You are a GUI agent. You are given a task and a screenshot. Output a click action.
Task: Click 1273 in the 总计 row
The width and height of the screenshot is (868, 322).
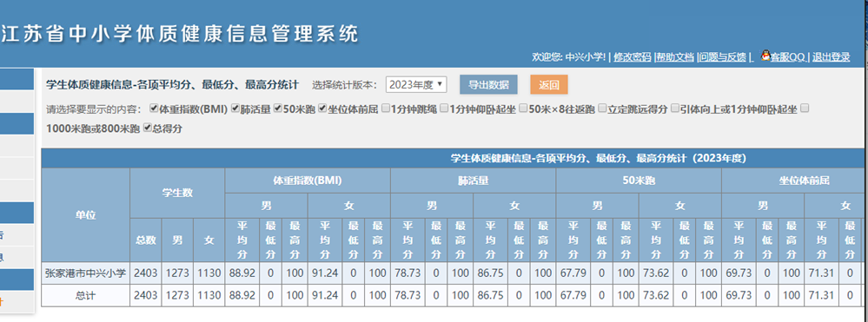pos(178,295)
